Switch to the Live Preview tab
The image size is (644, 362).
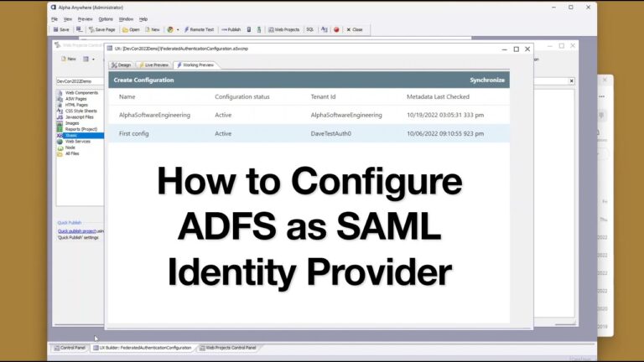pos(153,65)
